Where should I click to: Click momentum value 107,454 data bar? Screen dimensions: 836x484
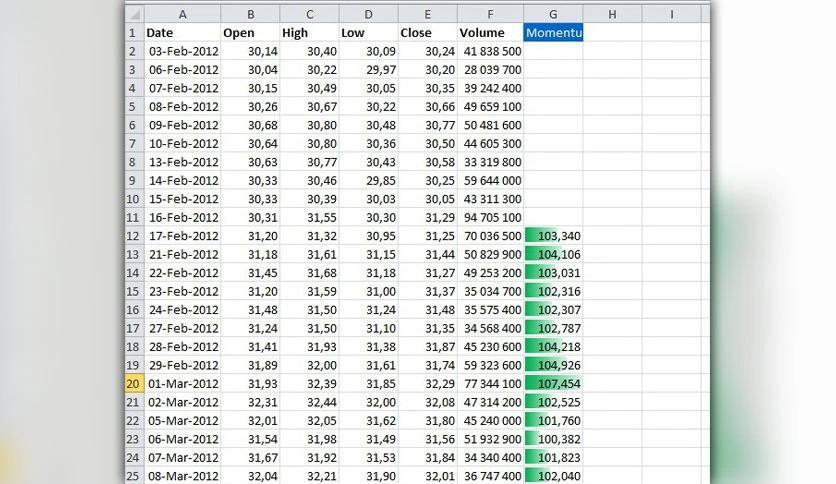[553, 384]
